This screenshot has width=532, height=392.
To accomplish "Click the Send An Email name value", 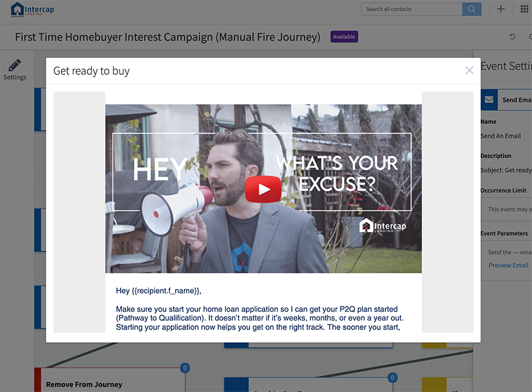I will click(x=501, y=136).
